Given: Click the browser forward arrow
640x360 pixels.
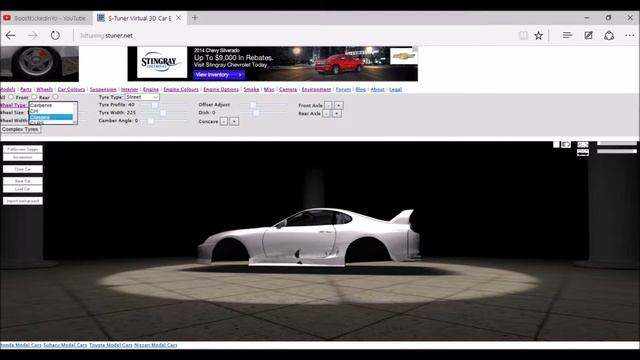Looking at the screenshot, I should coord(33,36).
